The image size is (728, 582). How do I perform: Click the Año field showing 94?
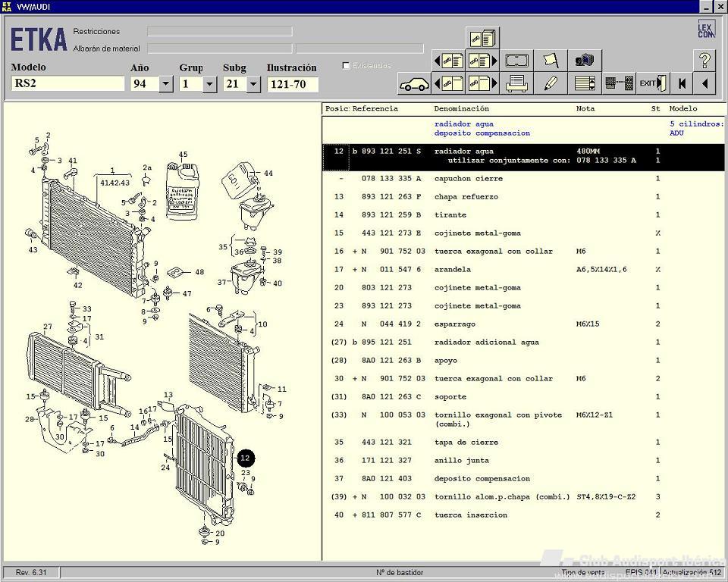pos(144,84)
